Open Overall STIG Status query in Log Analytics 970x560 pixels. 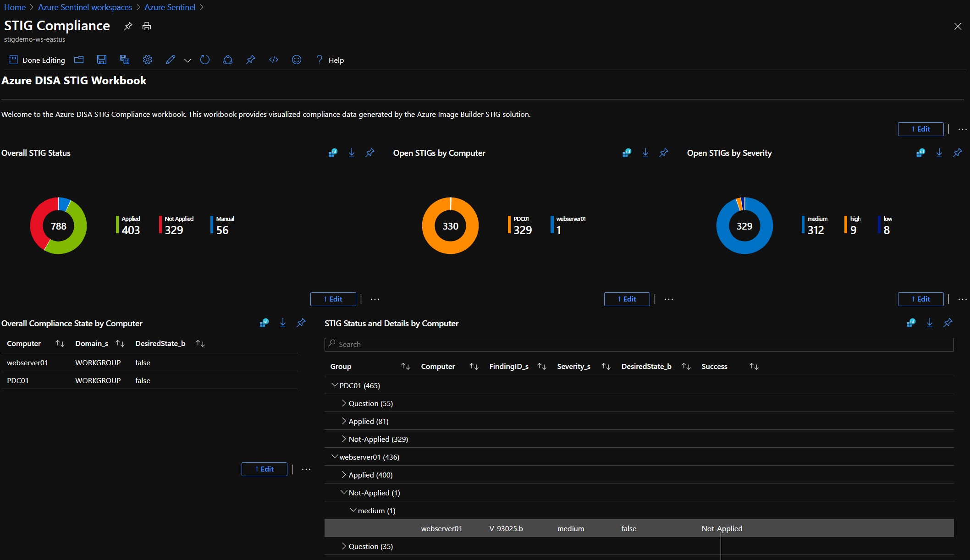[333, 153]
